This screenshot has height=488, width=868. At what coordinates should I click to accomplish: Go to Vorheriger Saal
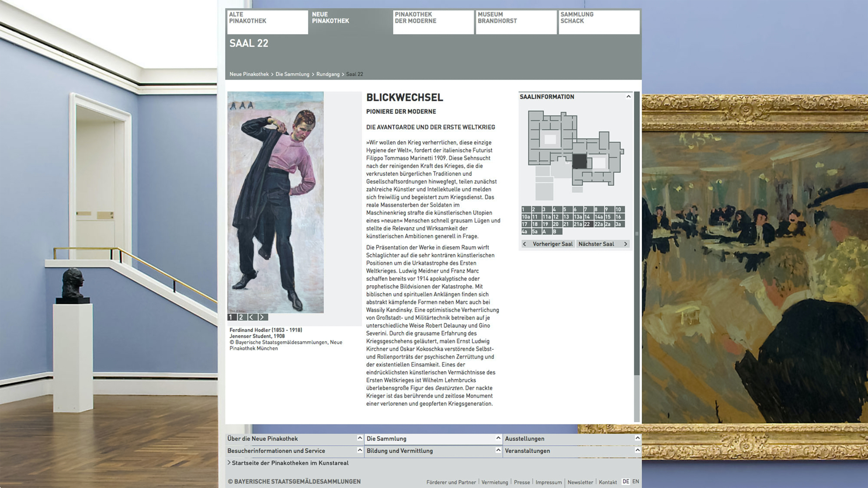(549, 244)
